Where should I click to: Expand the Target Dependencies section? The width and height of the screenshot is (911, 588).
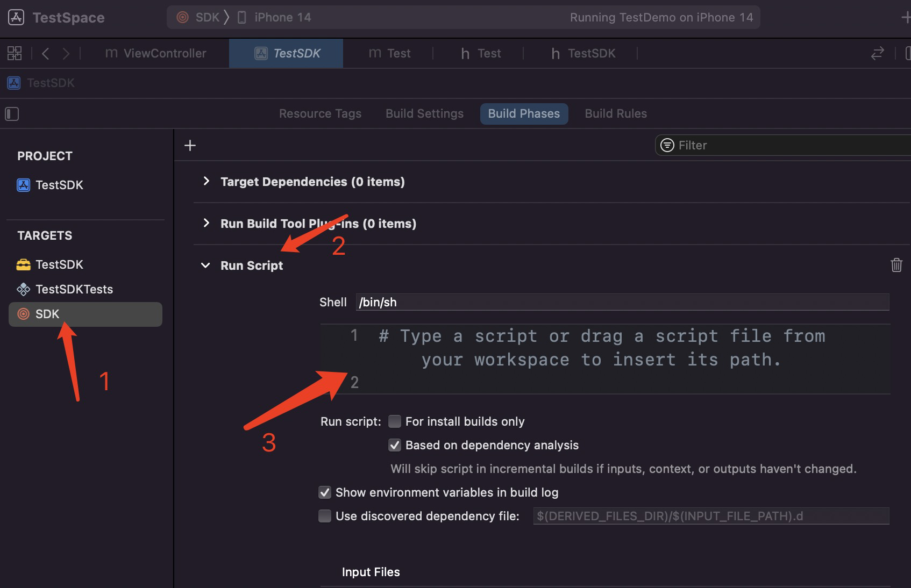(206, 181)
